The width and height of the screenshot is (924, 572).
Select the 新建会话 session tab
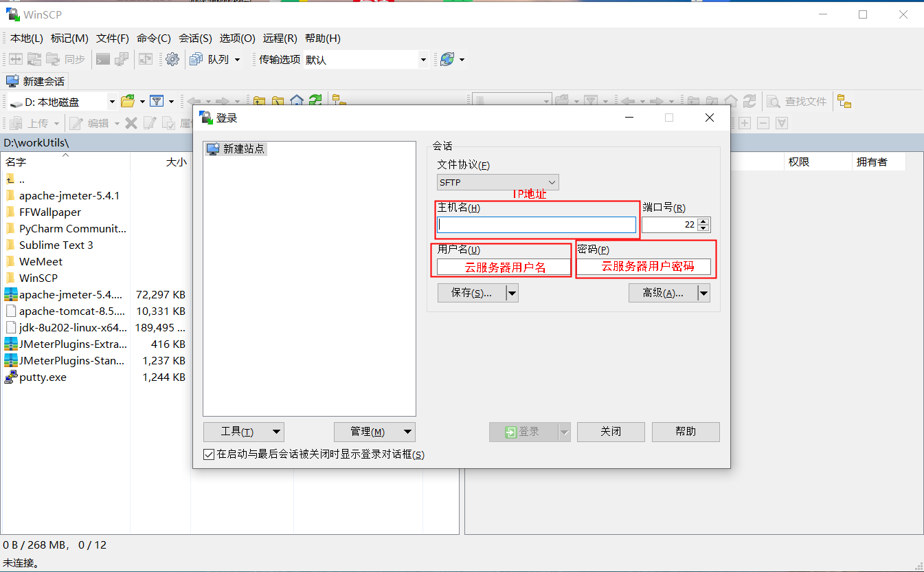(x=36, y=81)
